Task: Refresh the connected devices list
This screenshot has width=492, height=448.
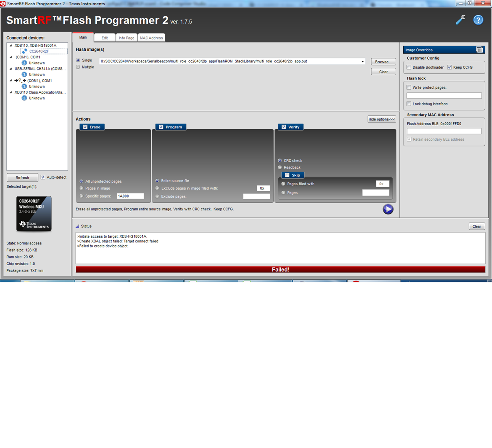Action: (x=22, y=178)
